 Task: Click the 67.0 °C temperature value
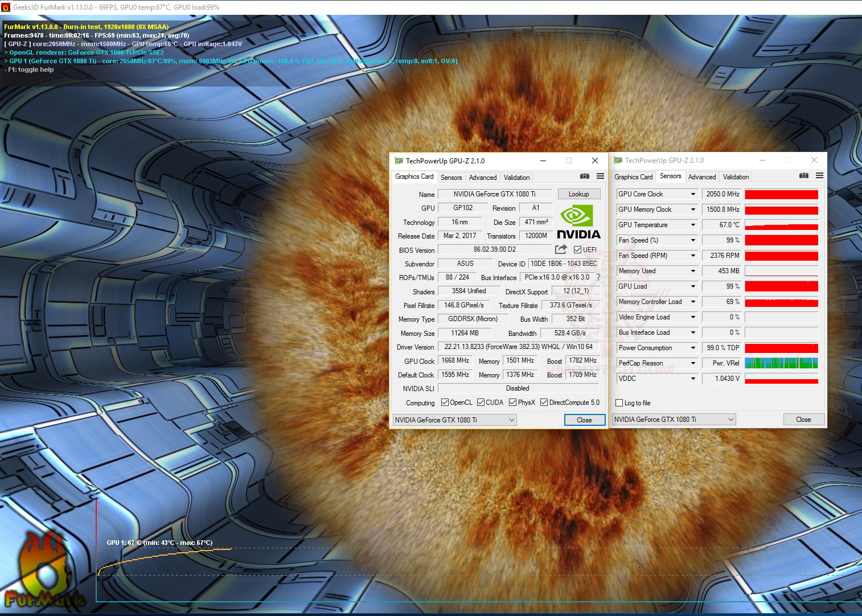[723, 225]
